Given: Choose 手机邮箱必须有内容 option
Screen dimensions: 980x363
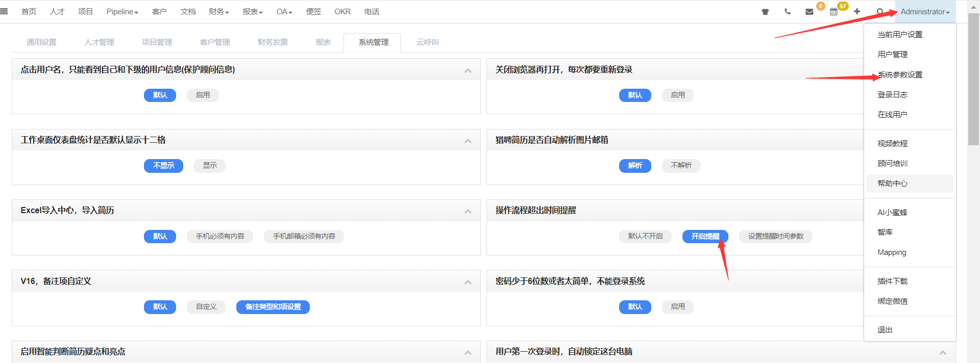Looking at the screenshot, I should (304, 237).
